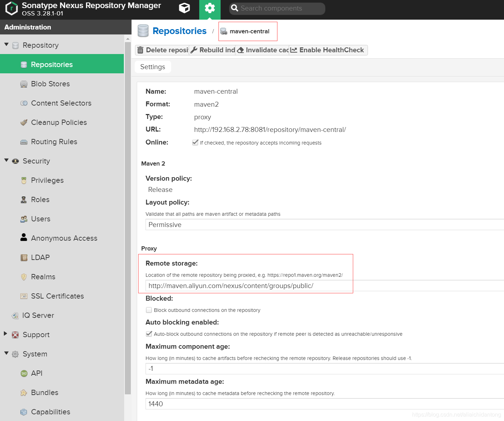Collapse the Security tree section

coord(6,160)
